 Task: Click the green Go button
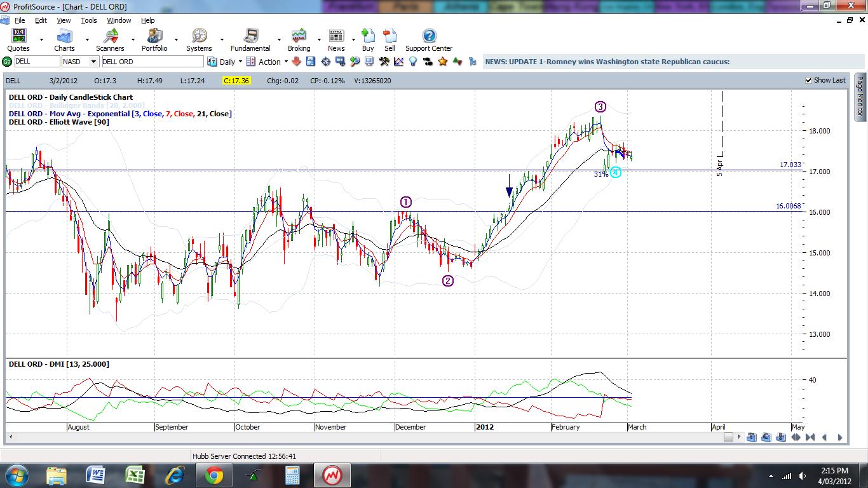7,62
